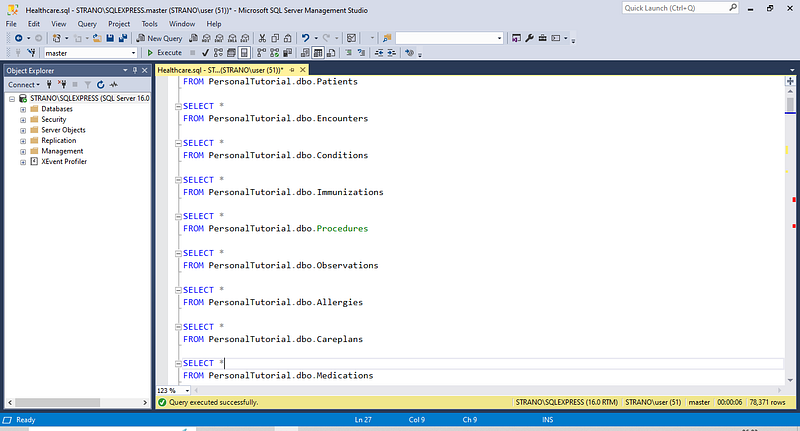Open the Help menu
The width and height of the screenshot is (800, 431).
coord(214,24)
